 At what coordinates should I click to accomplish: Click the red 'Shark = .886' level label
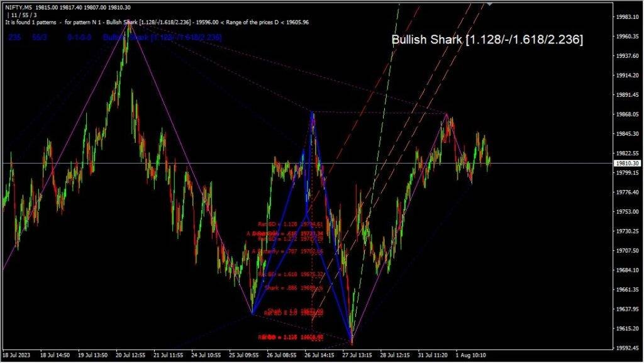pyautogui.click(x=293, y=288)
